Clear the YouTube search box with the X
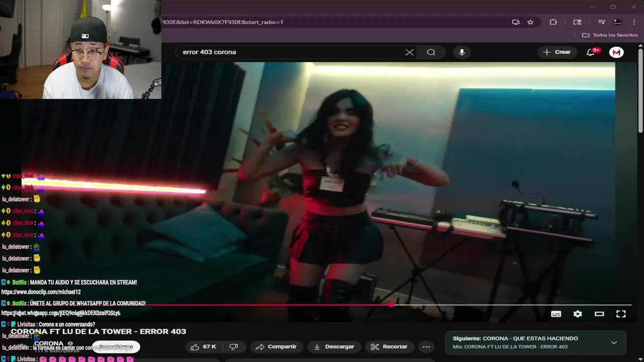644x362 pixels. 410,52
